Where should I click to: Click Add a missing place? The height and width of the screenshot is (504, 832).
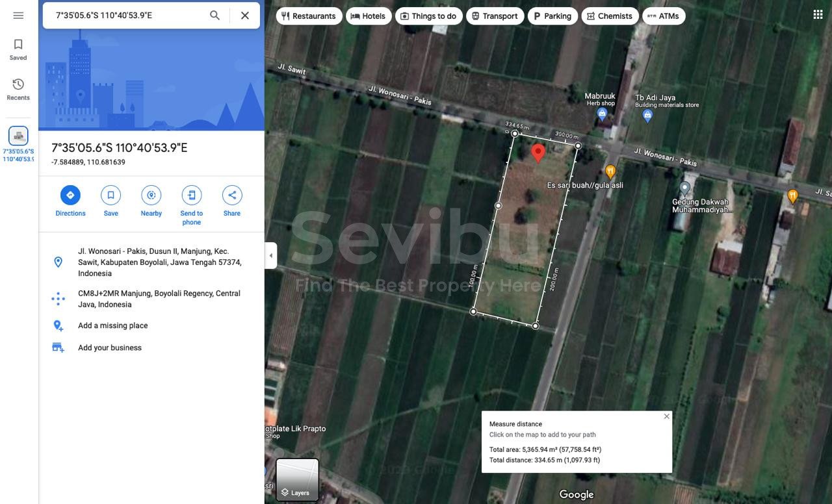112,325
